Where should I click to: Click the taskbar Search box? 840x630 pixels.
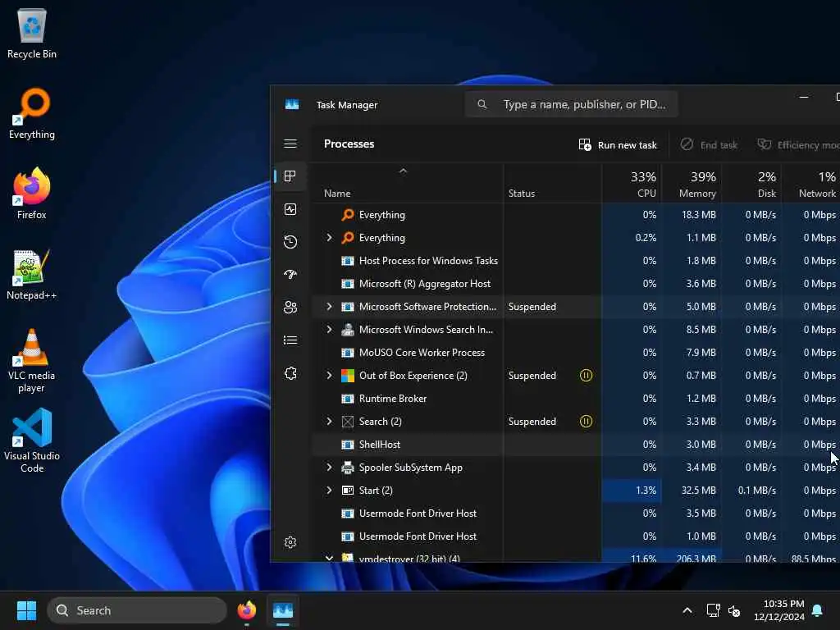137,610
